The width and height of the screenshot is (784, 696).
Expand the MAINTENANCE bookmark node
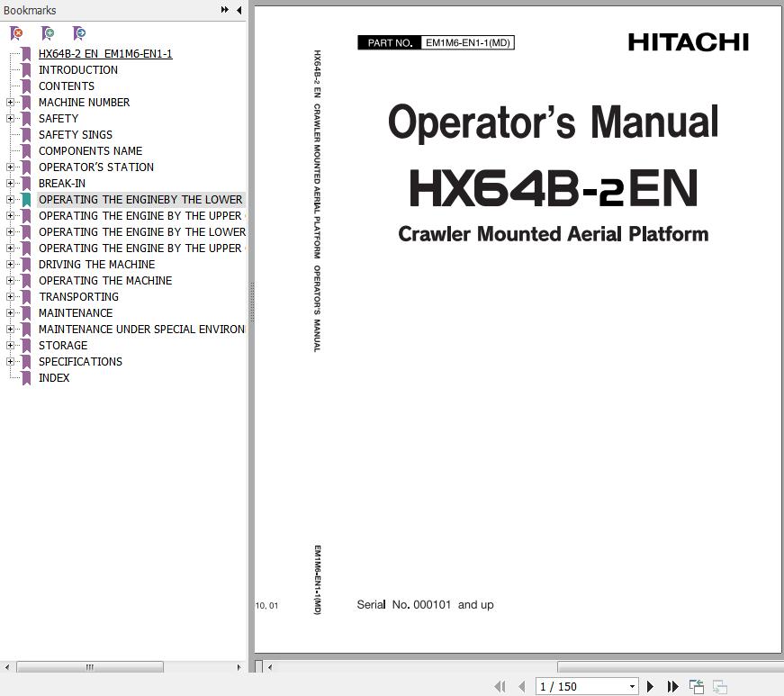10,313
